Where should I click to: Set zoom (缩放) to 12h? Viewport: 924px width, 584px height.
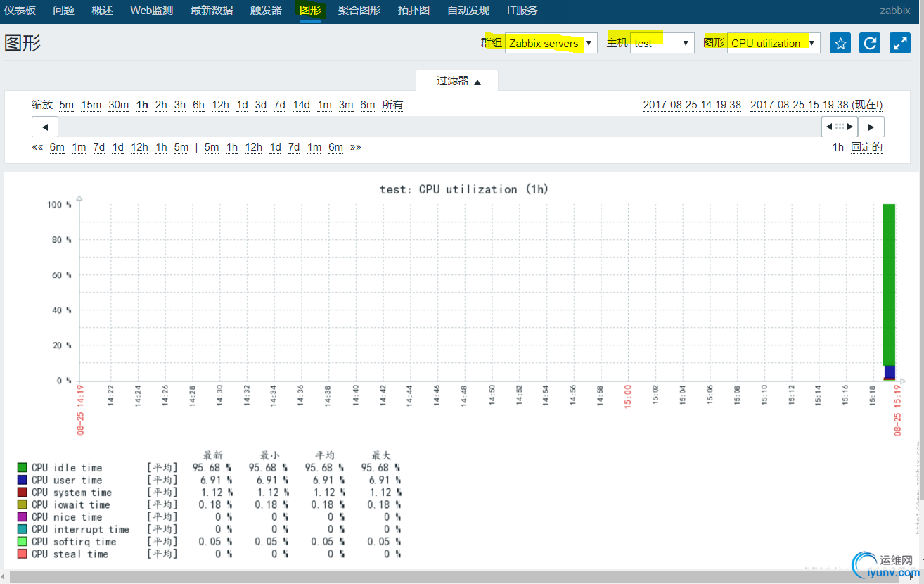point(221,105)
